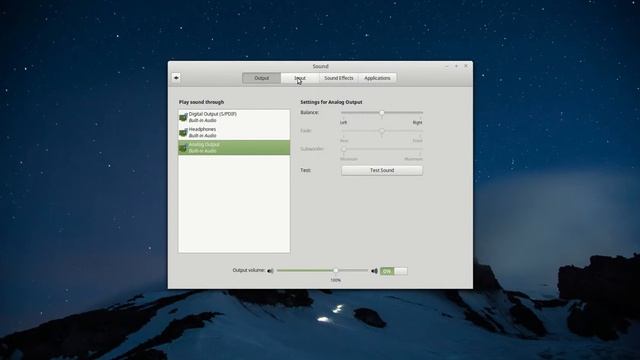Click the 'Left' balance label
The height and width of the screenshot is (360, 640).
tap(344, 122)
